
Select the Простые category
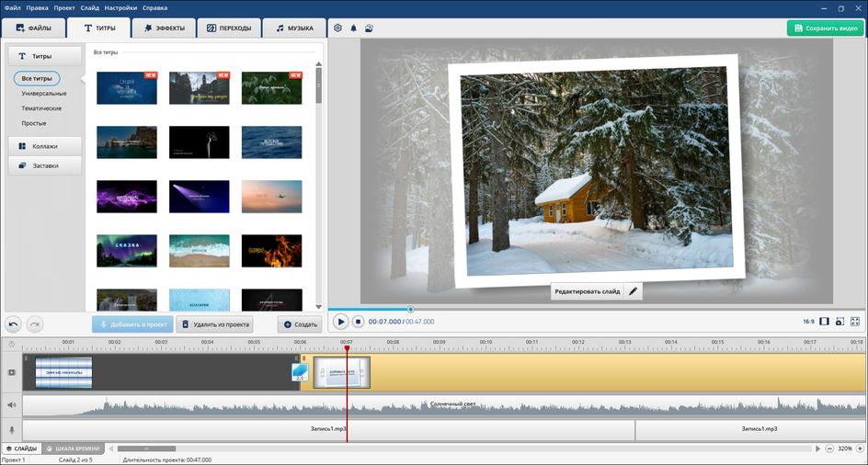(x=34, y=123)
